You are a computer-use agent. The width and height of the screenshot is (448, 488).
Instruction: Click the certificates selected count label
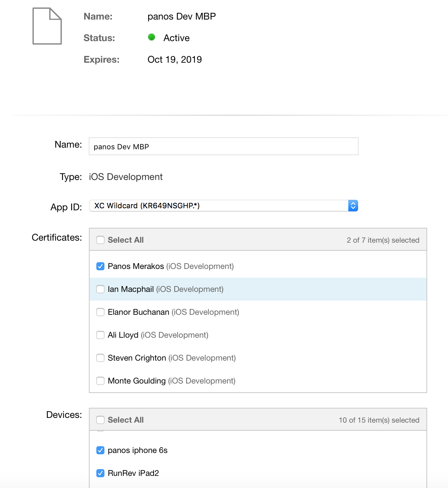[383, 240]
